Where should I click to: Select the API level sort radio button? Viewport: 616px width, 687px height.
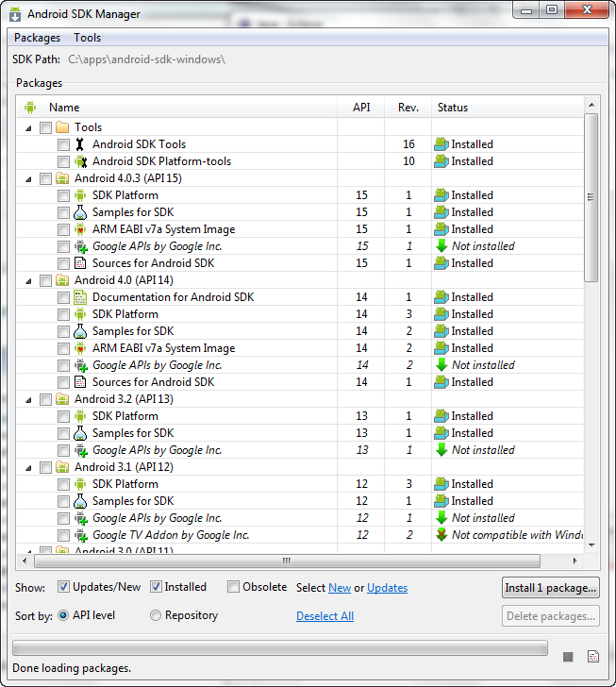pos(63,615)
